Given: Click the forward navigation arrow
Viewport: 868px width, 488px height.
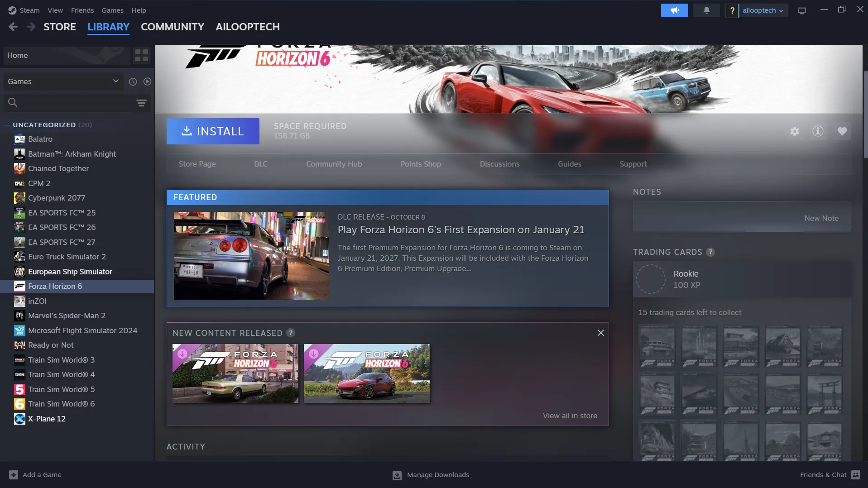Looking at the screenshot, I should click(x=31, y=27).
